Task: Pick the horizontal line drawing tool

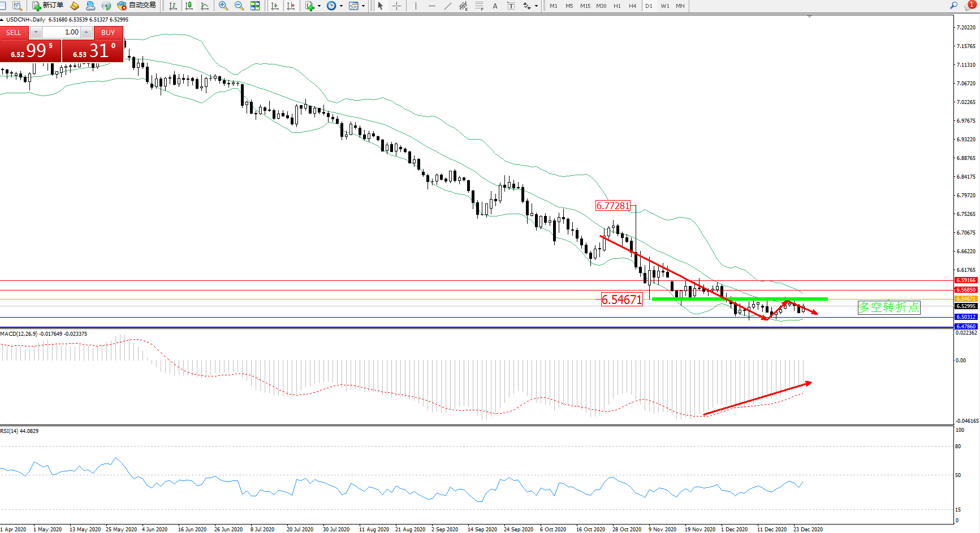Action: 432,6
